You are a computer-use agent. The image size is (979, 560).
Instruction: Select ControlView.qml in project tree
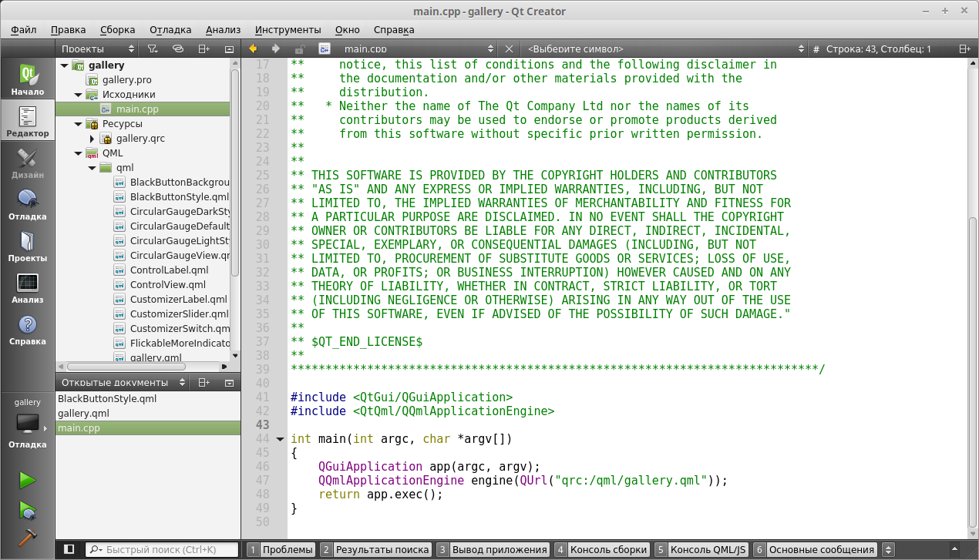point(167,285)
